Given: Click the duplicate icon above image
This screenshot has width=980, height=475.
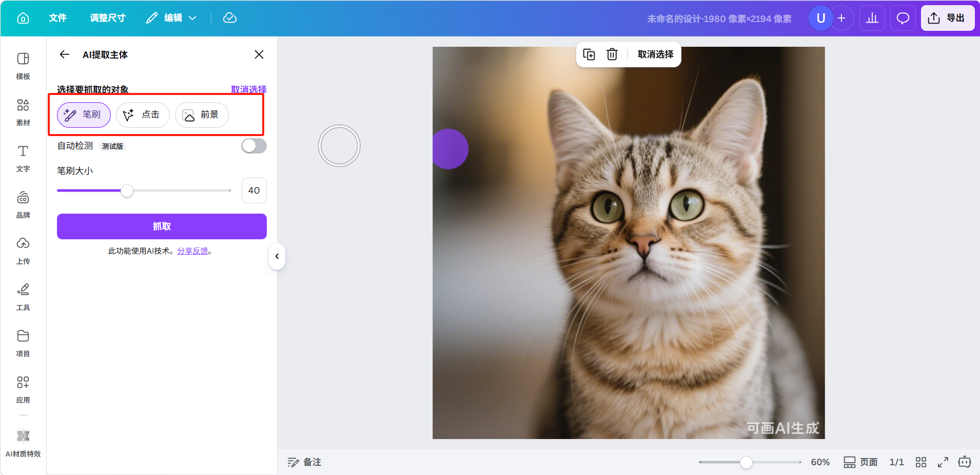Looking at the screenshot, I should pyautogui.click(x=589, y=54).
